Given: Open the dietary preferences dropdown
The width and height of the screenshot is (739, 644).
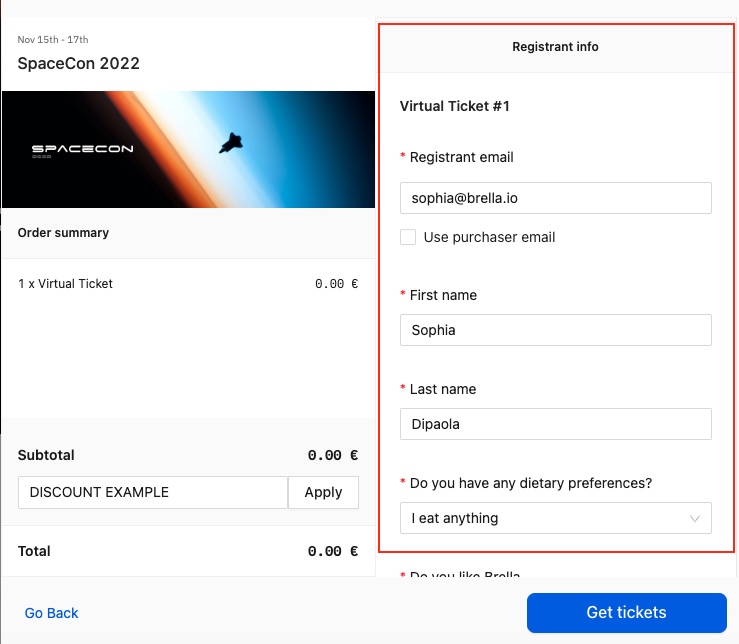Looking at the screenshot, I should tap(556, 518).
